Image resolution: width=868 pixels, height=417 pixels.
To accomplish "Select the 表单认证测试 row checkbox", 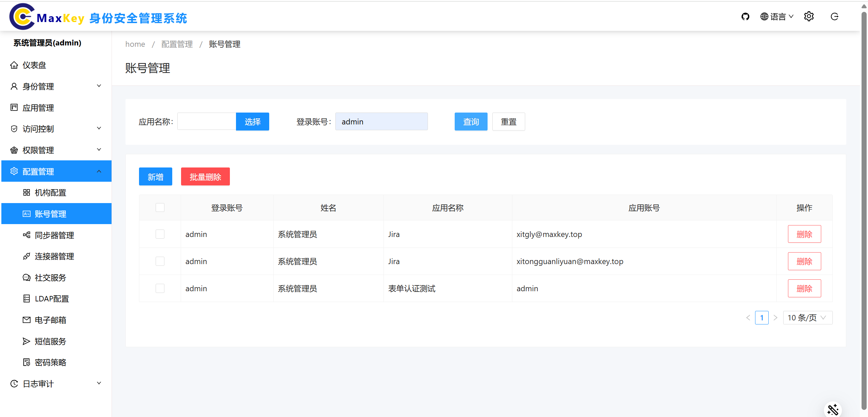I will pos(160,288).
